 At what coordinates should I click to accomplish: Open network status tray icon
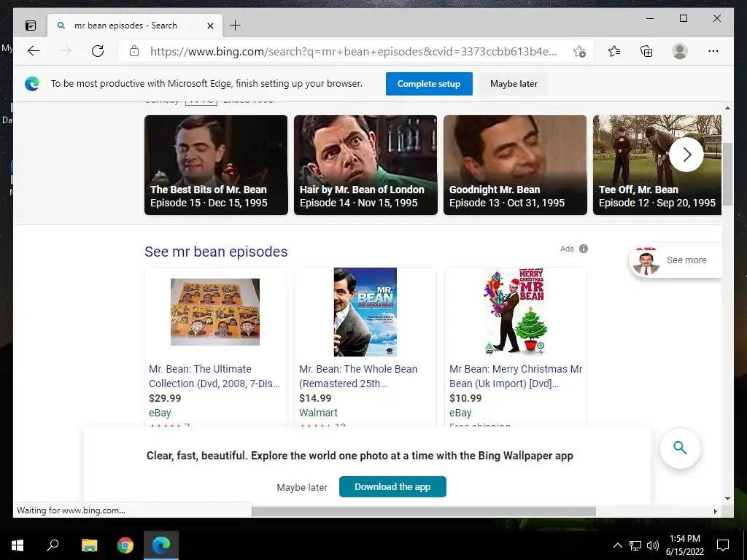click(635, 545)
